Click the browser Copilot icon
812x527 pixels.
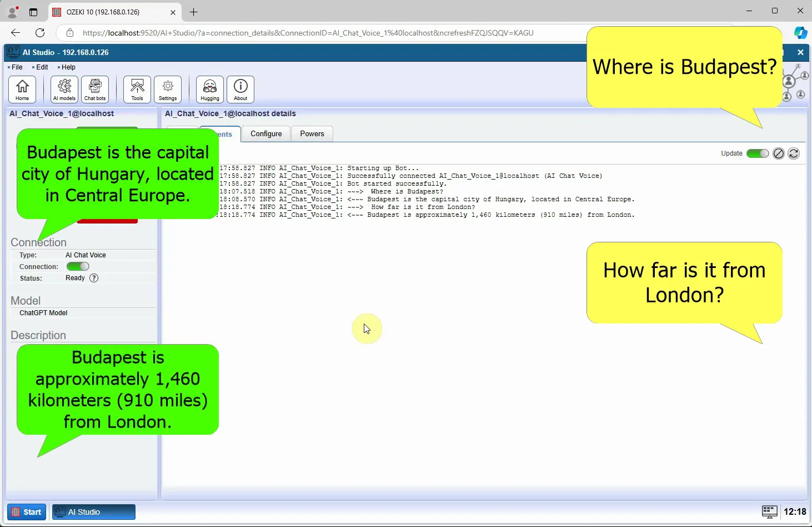click(x=800, y=33)
